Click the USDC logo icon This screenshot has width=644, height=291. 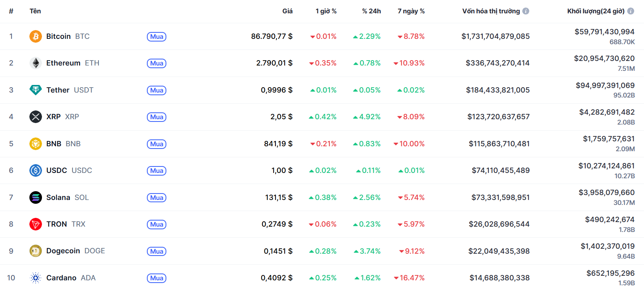pyautogui.click(x=35, y=170)
